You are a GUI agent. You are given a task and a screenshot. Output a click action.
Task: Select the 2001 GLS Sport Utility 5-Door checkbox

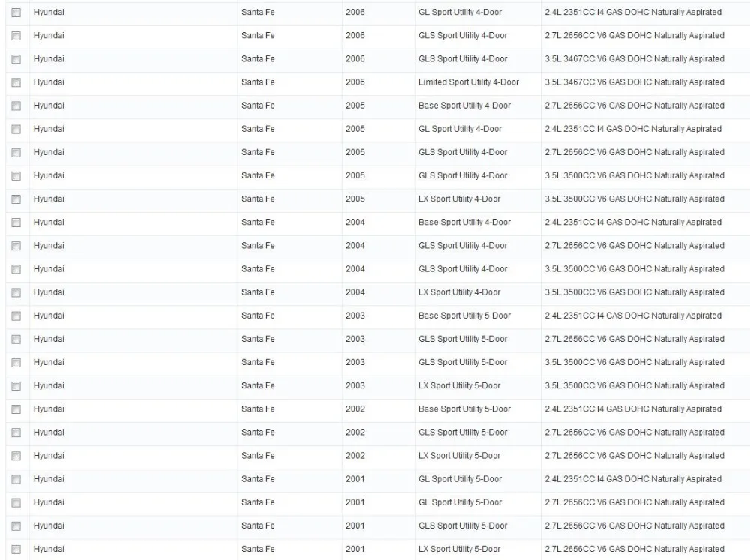[16, 526]
